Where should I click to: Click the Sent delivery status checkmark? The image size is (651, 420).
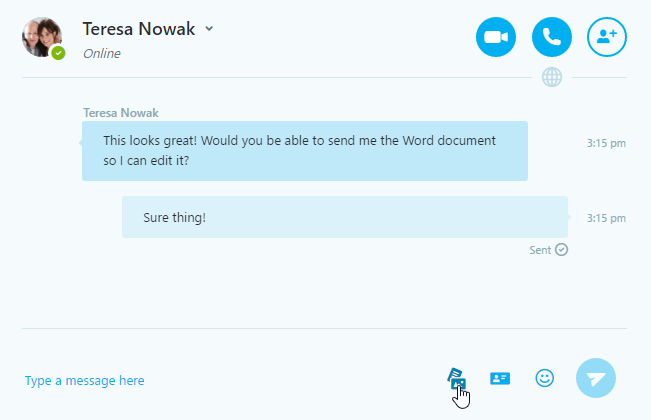coord(561,250)
